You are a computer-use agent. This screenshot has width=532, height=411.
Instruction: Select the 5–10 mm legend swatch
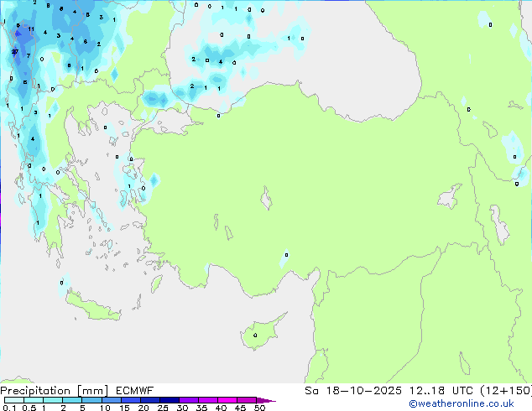coord(91,400)
